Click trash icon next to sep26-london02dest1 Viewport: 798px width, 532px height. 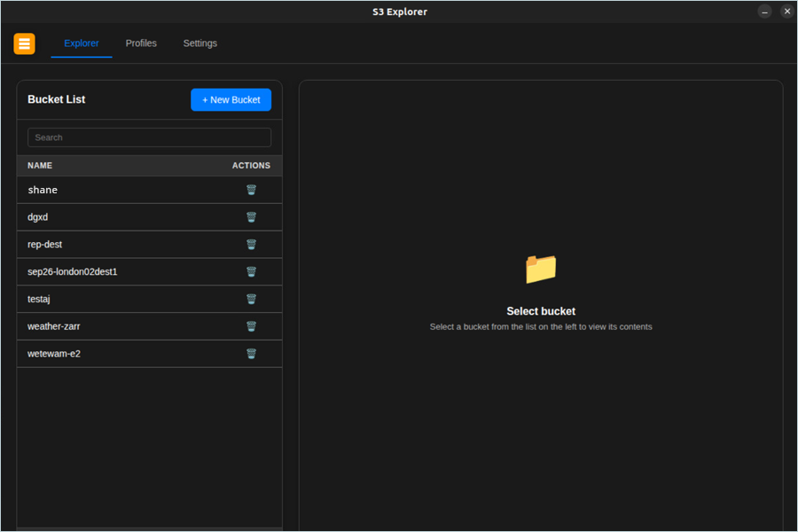coord(251,272)
